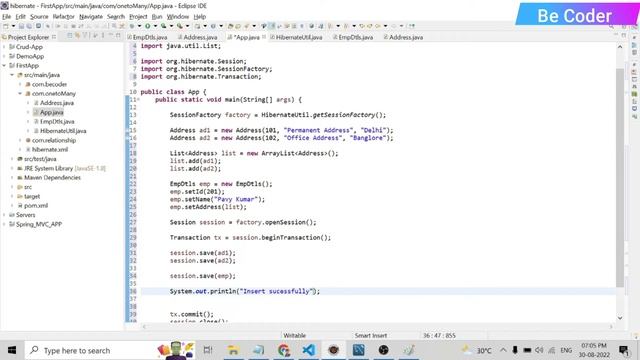Click the Debug bug icon in toolbar
640x360 pixels.
point(132,26)
